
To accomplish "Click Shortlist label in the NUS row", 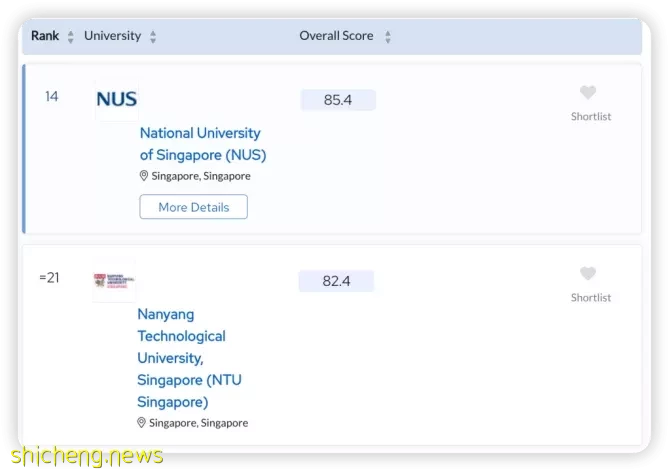I will pyautogui.click(x=591, y=117).
